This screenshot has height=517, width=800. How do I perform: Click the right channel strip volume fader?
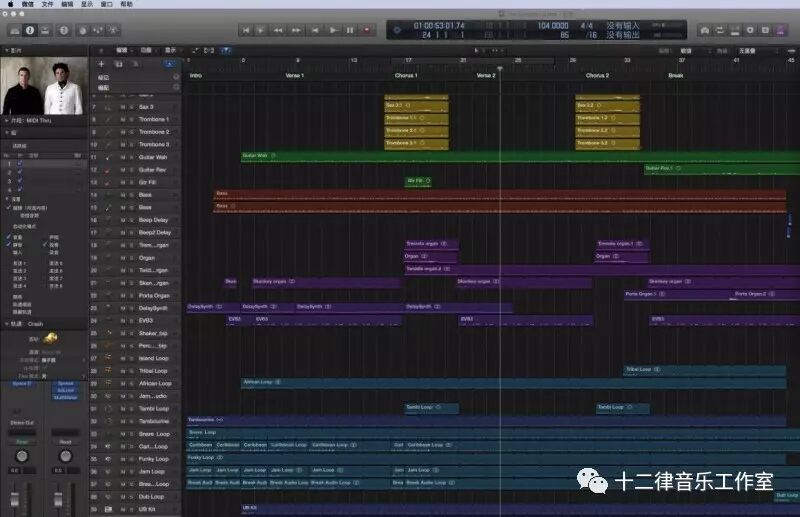[x=58, y=499]
